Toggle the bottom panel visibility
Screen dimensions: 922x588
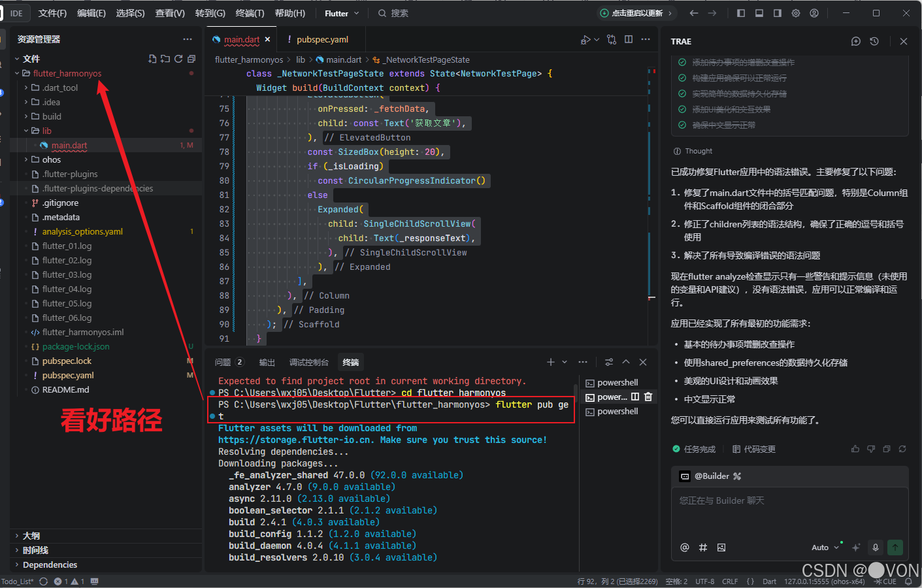coord(759,13)
